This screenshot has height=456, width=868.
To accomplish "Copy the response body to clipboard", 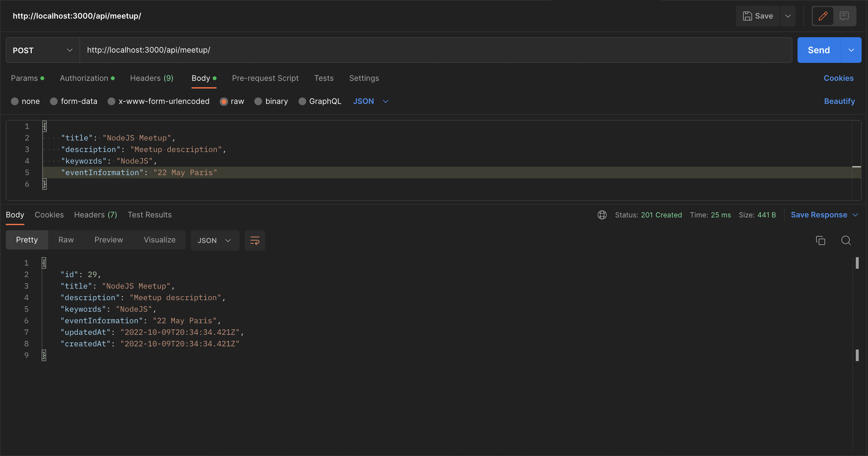I will (x=821, y=241).
